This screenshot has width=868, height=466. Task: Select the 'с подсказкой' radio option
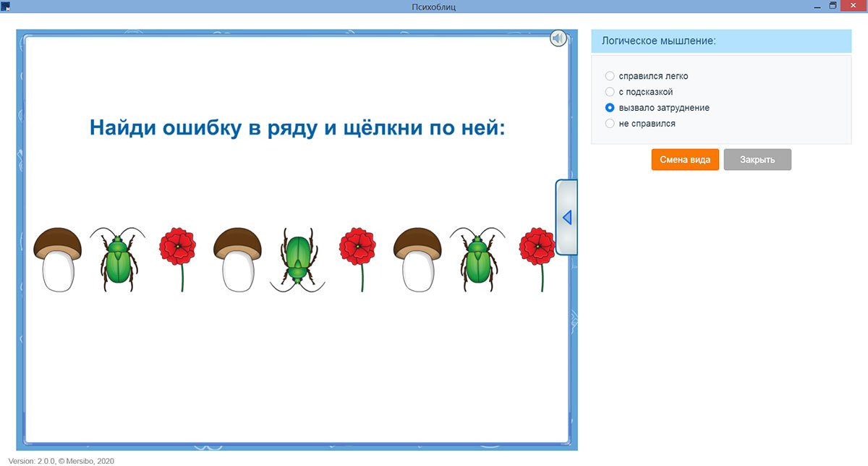pos(610,92)
